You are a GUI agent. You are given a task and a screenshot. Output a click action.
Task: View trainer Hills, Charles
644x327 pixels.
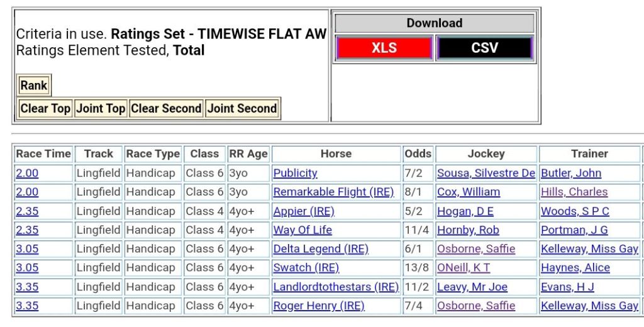click(574, 192)
